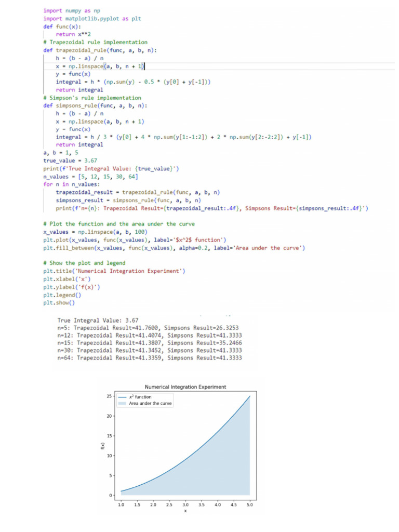Screen dimensions: 399x532
Task: Click the 'plt.show()' line
Action: point(59,303)
